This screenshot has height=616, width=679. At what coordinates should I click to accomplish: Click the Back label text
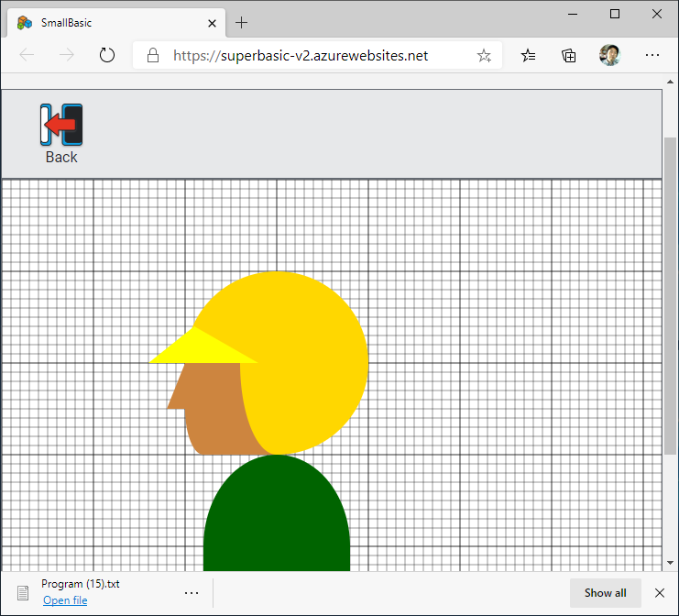tap(61, 158)
